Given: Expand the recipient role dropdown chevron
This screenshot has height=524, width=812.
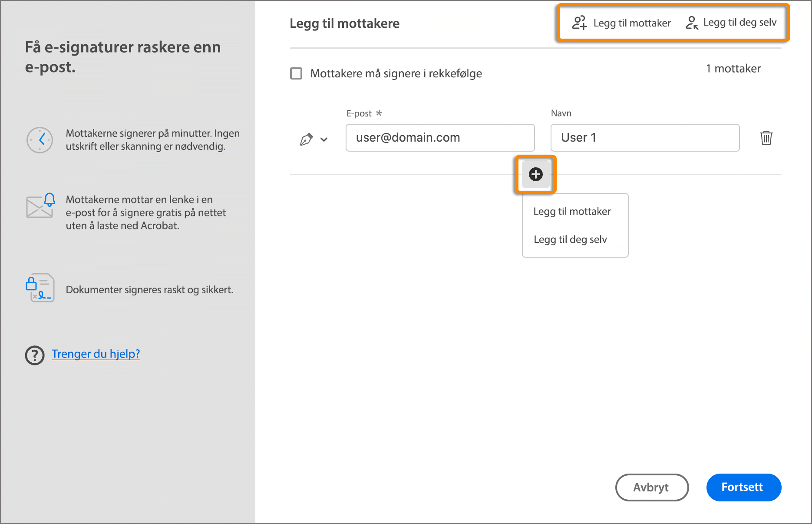Looking at the screenshot, I should [324, 139].
